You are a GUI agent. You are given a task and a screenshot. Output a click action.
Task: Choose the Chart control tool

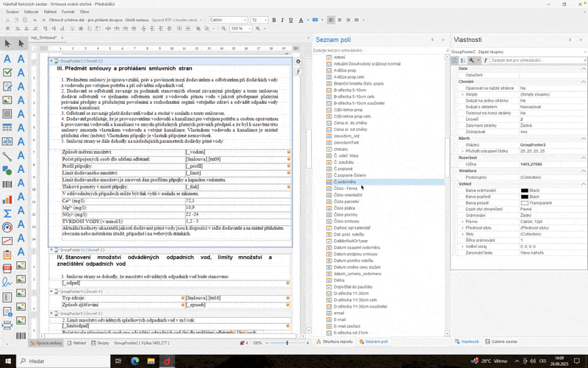point(7,199)
